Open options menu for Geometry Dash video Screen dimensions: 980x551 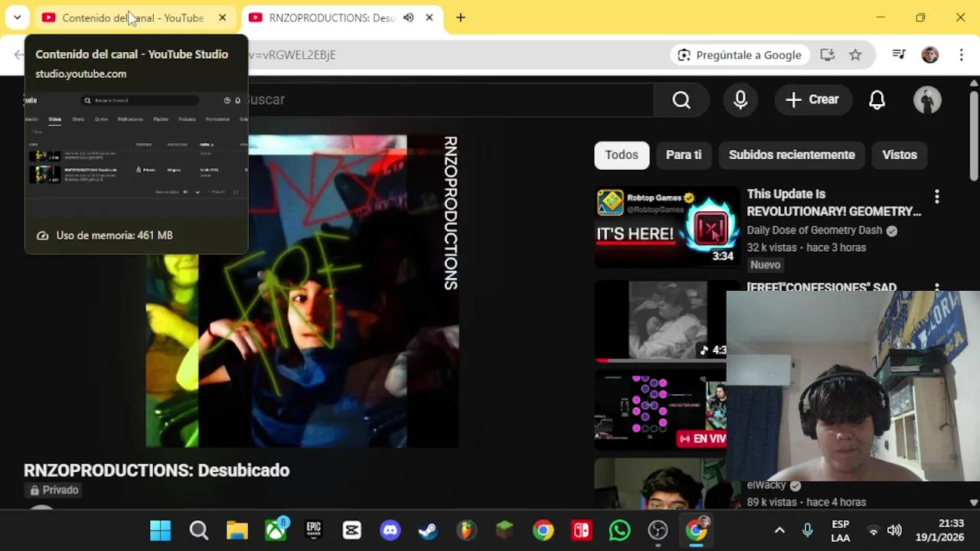click(936, 197)
